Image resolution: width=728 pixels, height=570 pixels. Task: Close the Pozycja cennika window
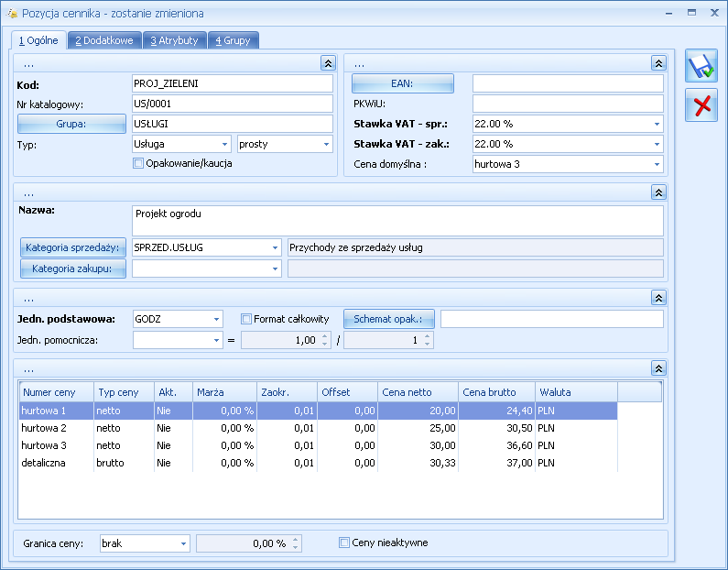pos(714,13)
